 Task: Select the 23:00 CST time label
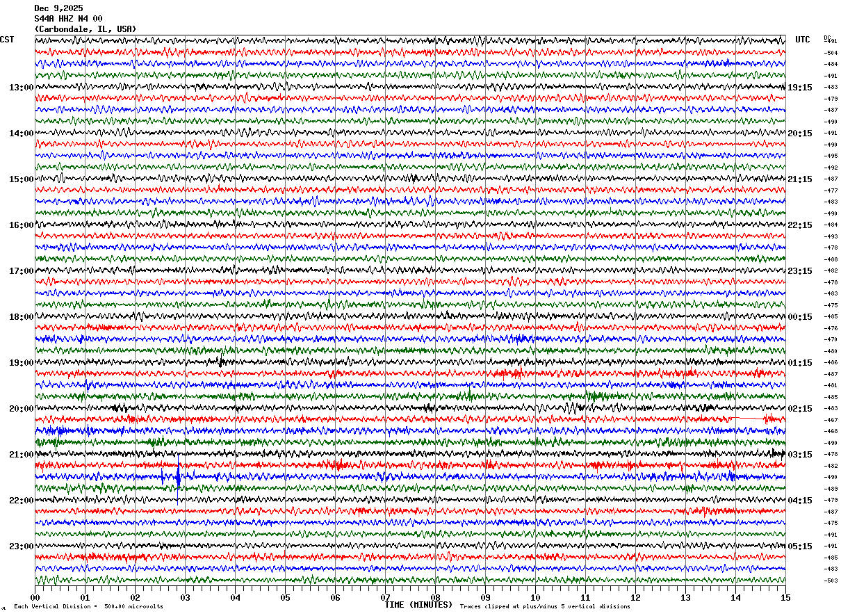pos(21,546)
